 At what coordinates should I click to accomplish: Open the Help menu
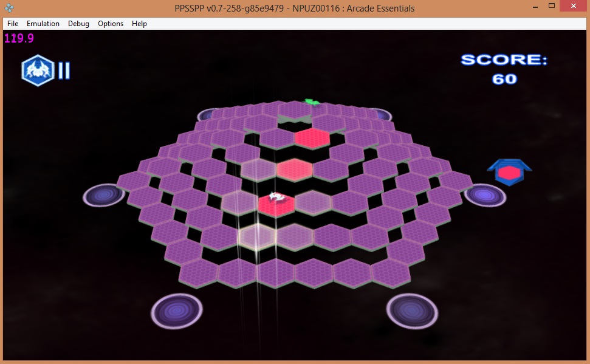[x=139, y=24]
